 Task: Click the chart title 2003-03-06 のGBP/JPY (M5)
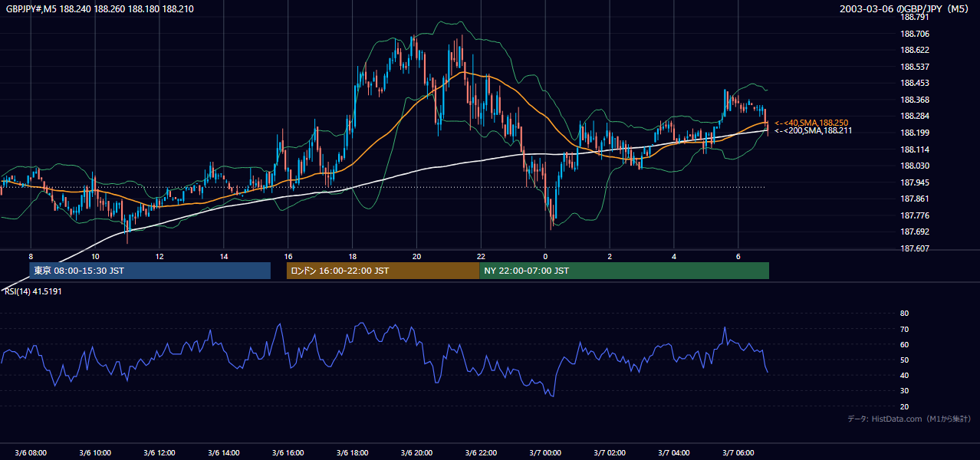pos(905,9)
